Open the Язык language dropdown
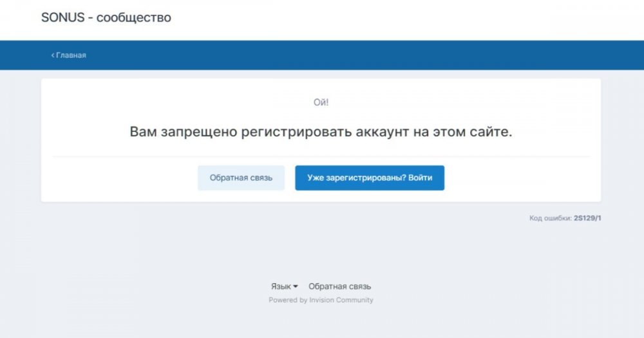The width and height of the screenshot is (644, 338). point(281,286)
